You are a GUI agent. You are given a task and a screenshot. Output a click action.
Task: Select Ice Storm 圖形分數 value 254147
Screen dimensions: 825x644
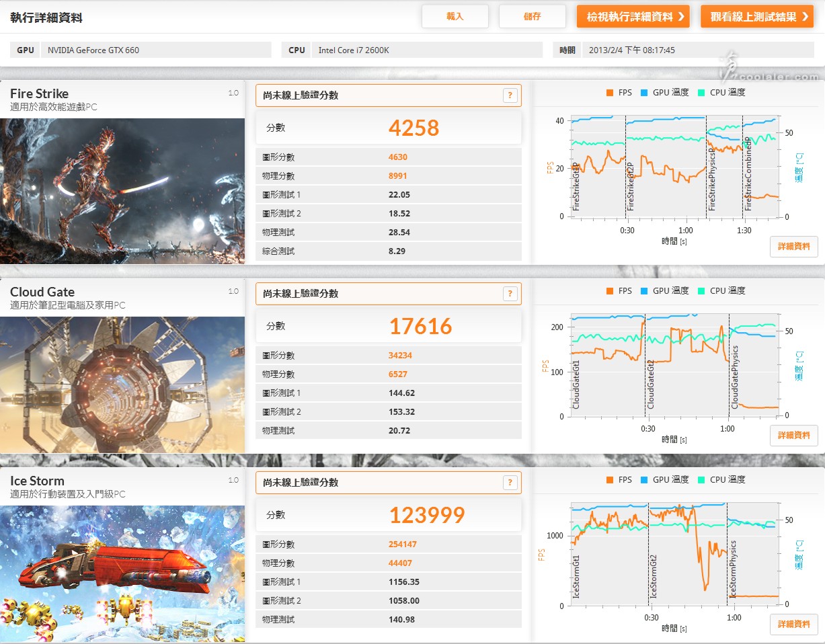403,545
